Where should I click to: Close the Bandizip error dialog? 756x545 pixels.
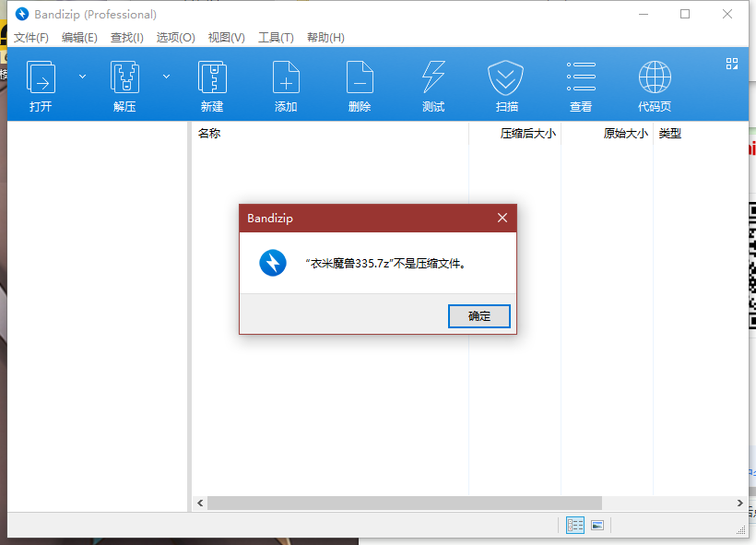tap(502, 218)
